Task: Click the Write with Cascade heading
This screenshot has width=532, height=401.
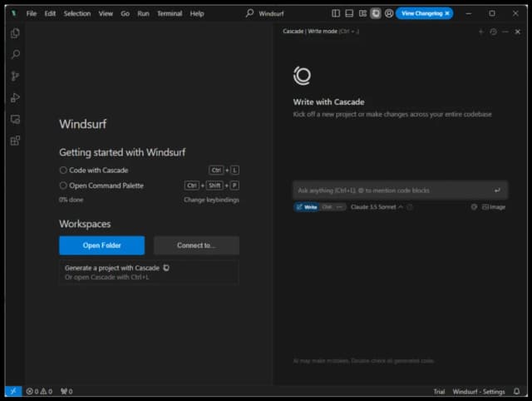Action: [x=328, y=101]
